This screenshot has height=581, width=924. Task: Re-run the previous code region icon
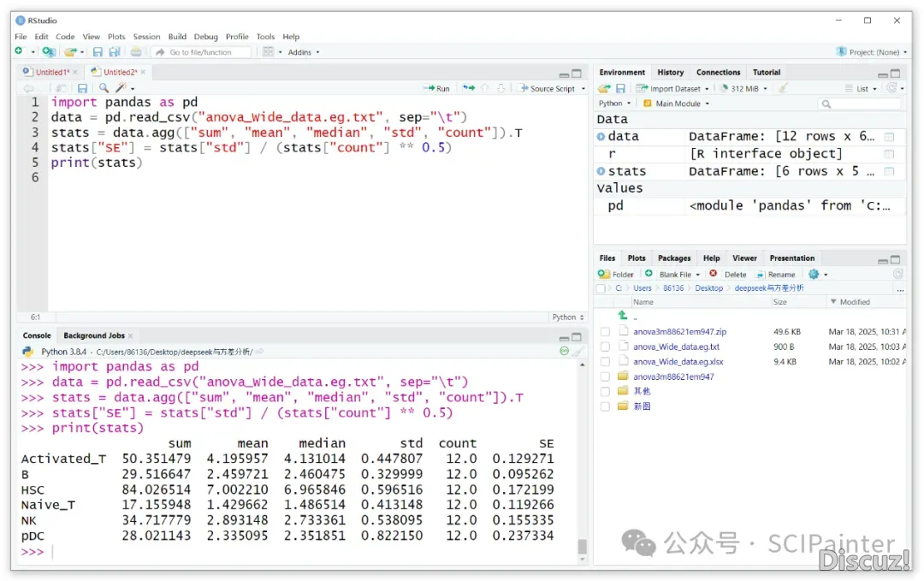[469, 88]
